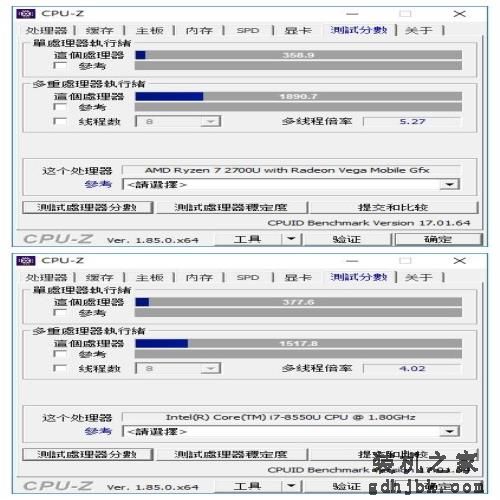
Task: Minimize the bottom CPU-Z window
Action: 352,261
